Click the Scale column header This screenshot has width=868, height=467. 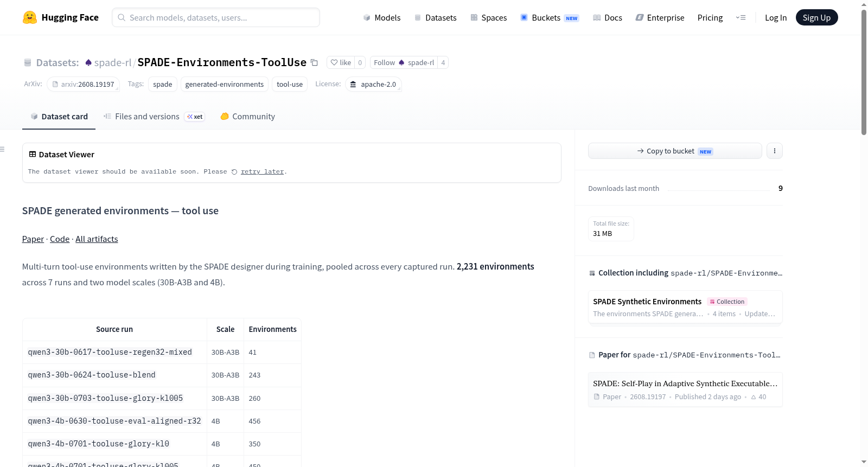pos(226,329)
